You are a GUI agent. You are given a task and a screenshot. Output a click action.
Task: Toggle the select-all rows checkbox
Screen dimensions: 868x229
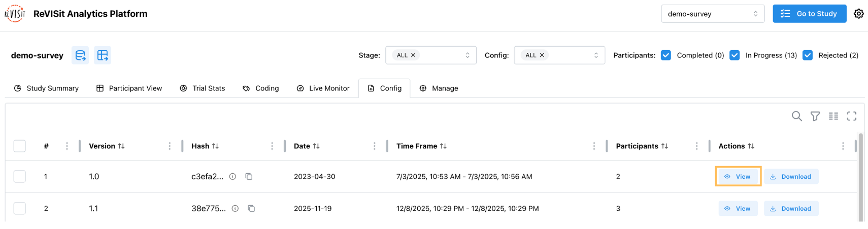click(x=20, y=146)
